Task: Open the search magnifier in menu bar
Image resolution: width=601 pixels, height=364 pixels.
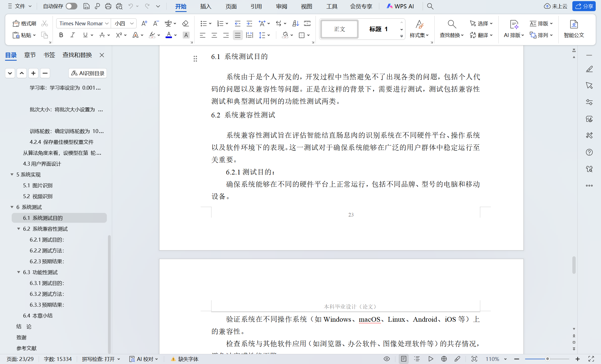Action: click(x=430, y=6)
